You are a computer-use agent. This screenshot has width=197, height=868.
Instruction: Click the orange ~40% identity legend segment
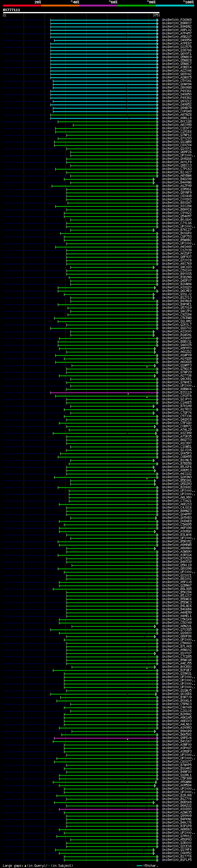click(60, 6)
